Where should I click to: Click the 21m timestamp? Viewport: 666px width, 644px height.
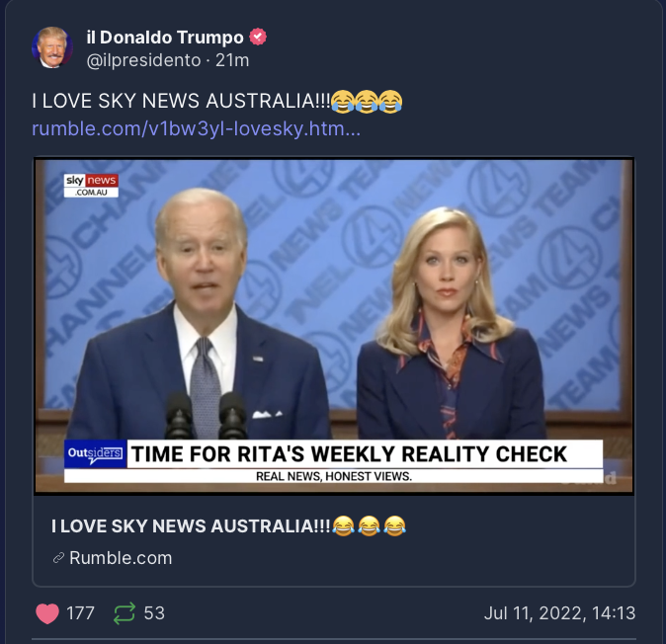coord(232,60)
